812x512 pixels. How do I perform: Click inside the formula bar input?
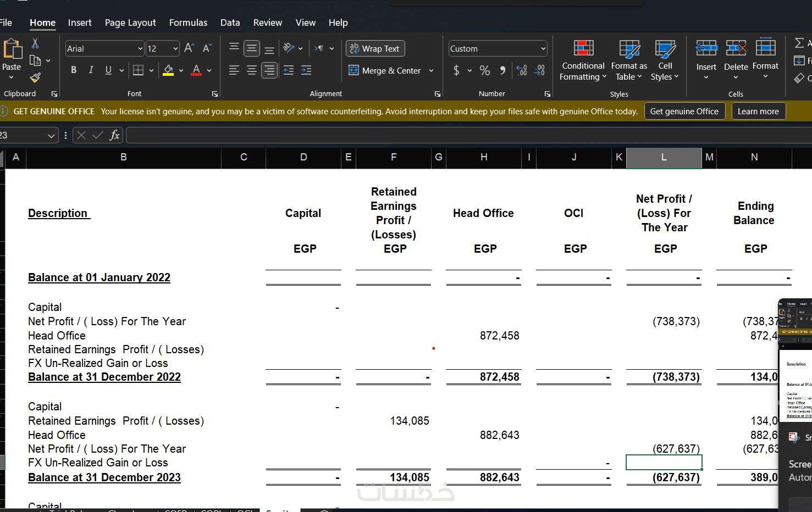click(x=468, y=135)
